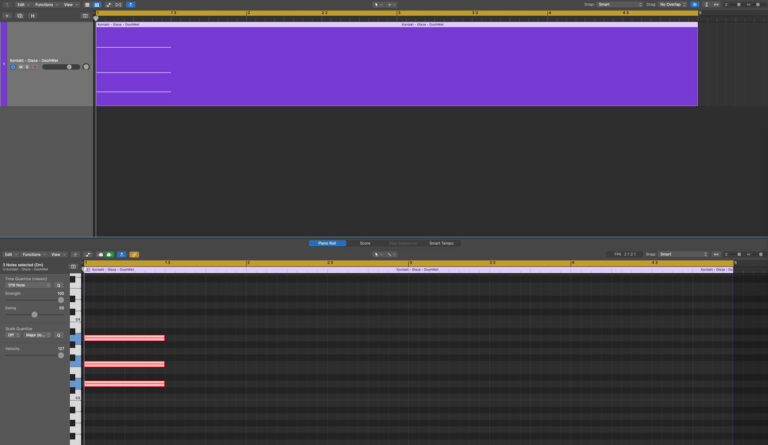The image size is (768, 445).
Task: Open the track header configuration icon
Action: tap(84, 15)
